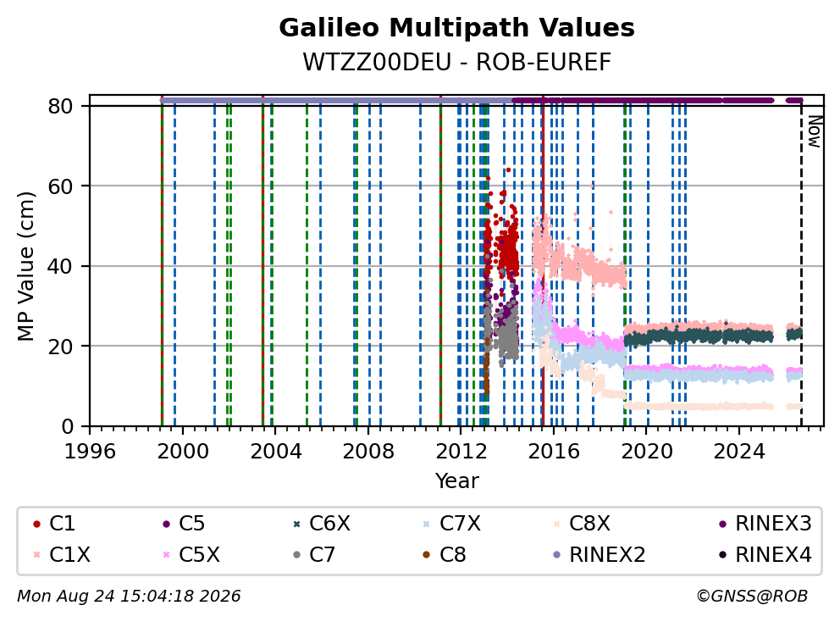Select the RINEX3 legend entry
Screen dimensions: 840x622
(765, 524)
